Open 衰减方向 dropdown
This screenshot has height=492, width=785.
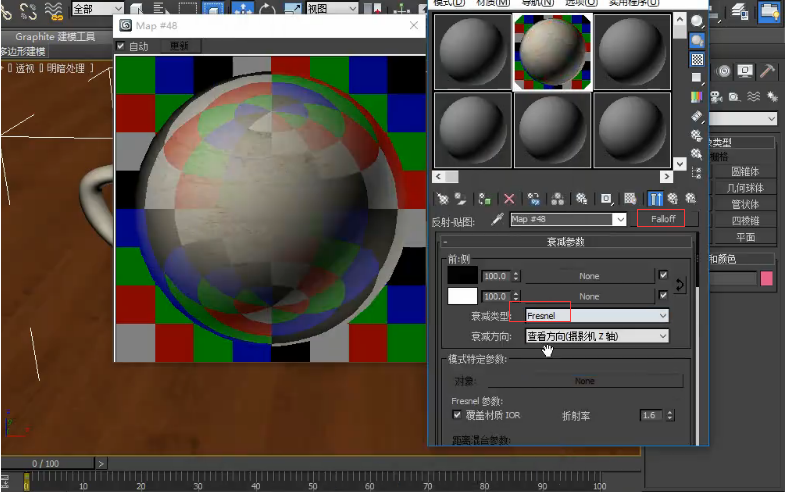[597, 336]
